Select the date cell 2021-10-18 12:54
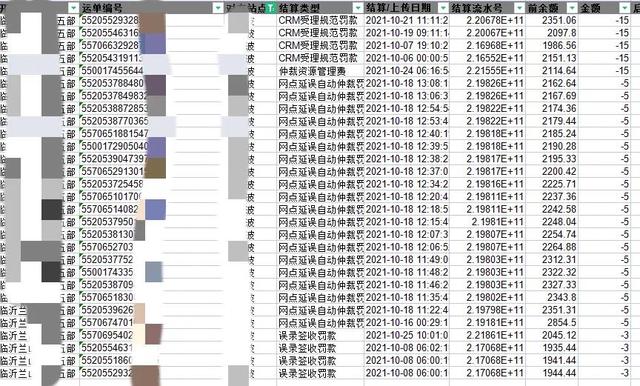640x386 pixels. 407,109
